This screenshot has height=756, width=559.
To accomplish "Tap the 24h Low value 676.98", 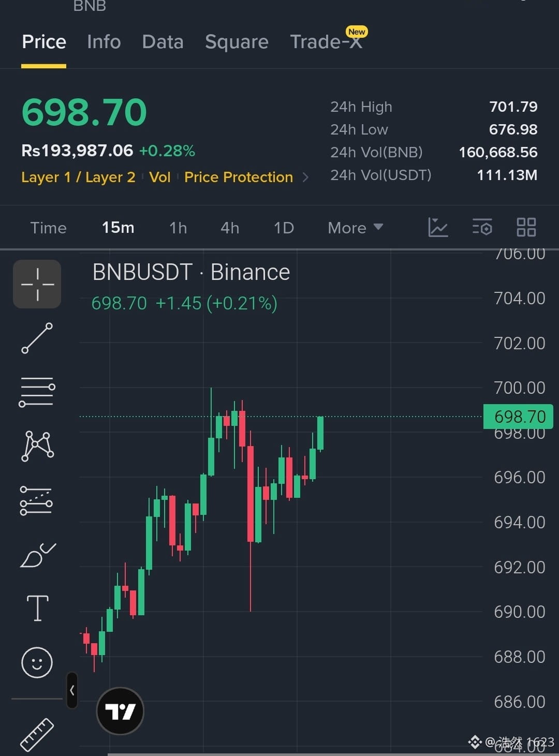I will pyautogui.click(x=513, y=129).
